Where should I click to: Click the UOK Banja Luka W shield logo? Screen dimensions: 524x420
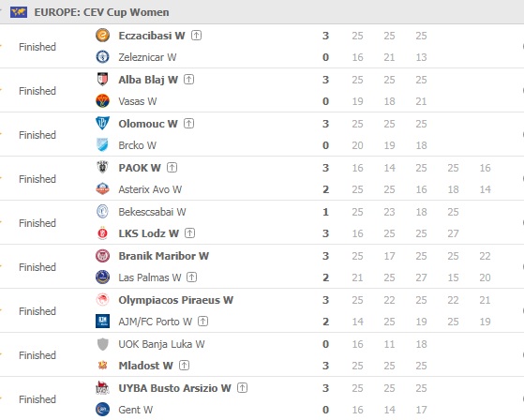point(102,344)
